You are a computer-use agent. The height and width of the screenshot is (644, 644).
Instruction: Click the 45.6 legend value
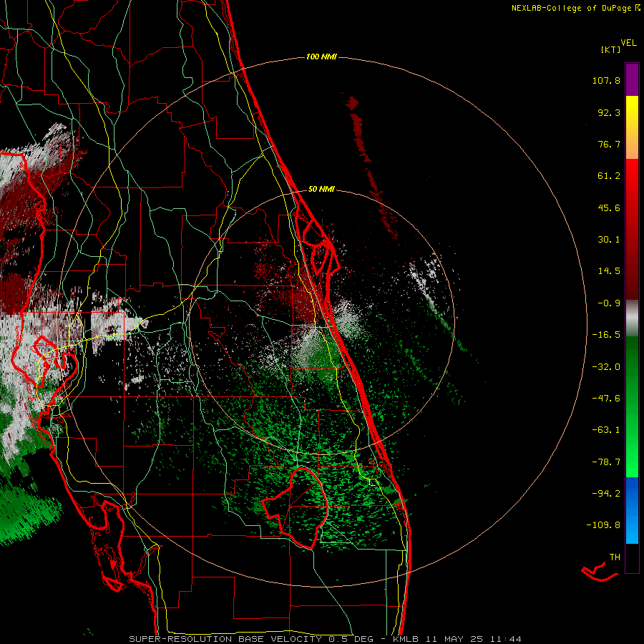click(609, 208)
